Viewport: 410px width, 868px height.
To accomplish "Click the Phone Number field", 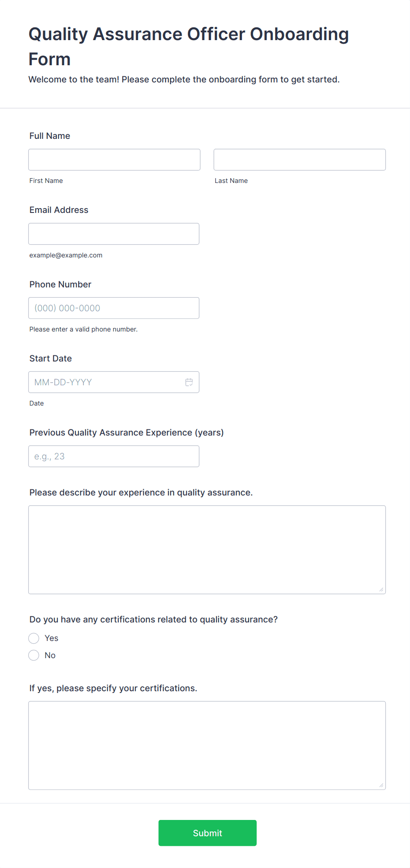I will pyautogui.click(x=114, y=308).
